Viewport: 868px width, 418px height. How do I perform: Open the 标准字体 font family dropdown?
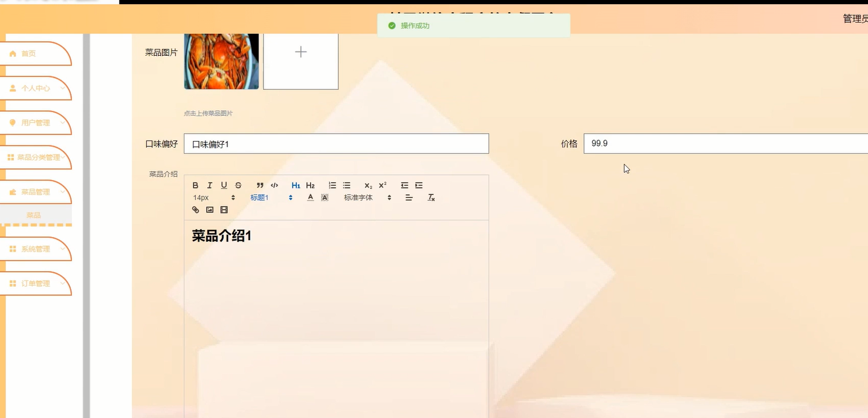(368, 197)
